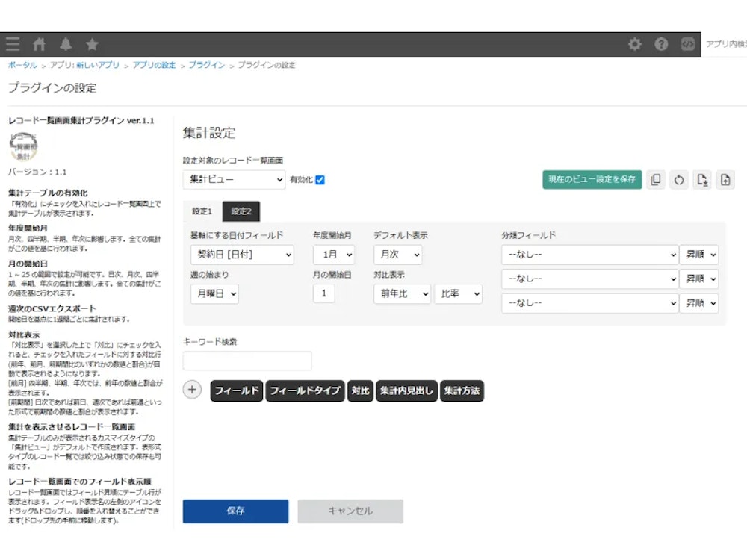Viewport: 747px width, 560px height.
Task: Open first 分類フィールド --なし-- dropdown
Action: [590, 255]
